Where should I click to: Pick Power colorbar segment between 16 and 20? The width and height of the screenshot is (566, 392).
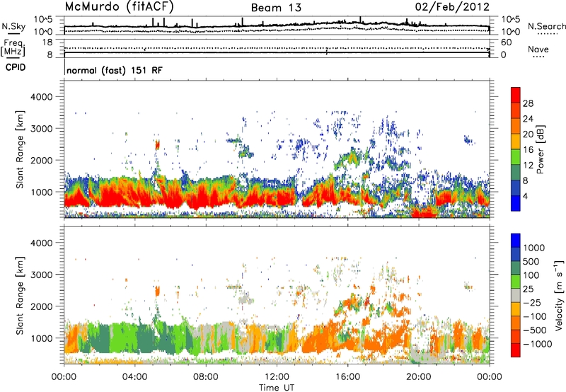pos(516,142)
